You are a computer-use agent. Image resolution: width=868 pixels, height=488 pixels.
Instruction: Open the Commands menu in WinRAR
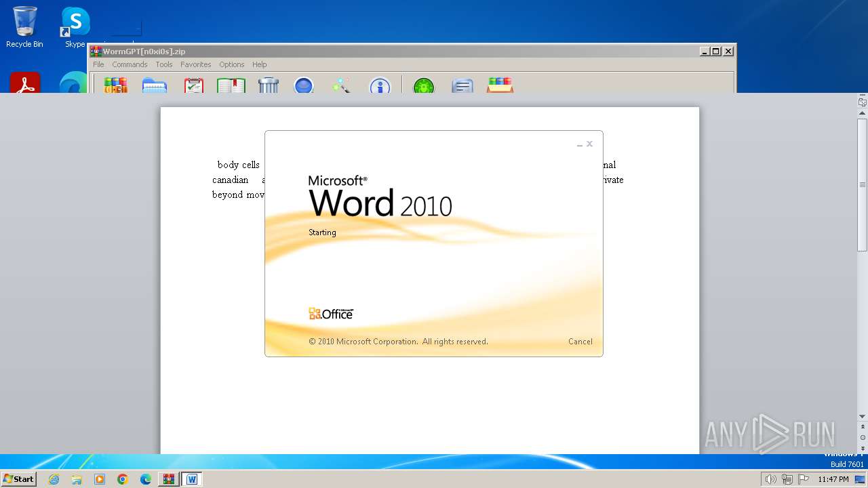[130, 64]
